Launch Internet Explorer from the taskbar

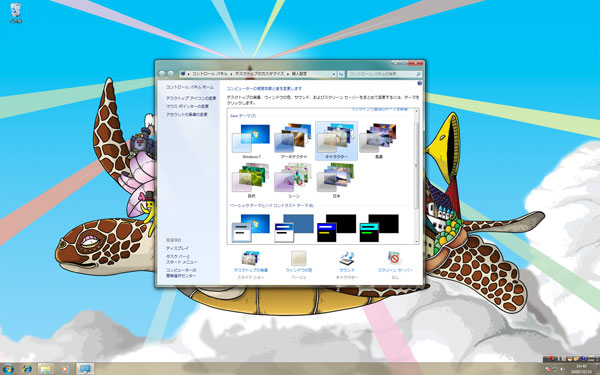28,369
